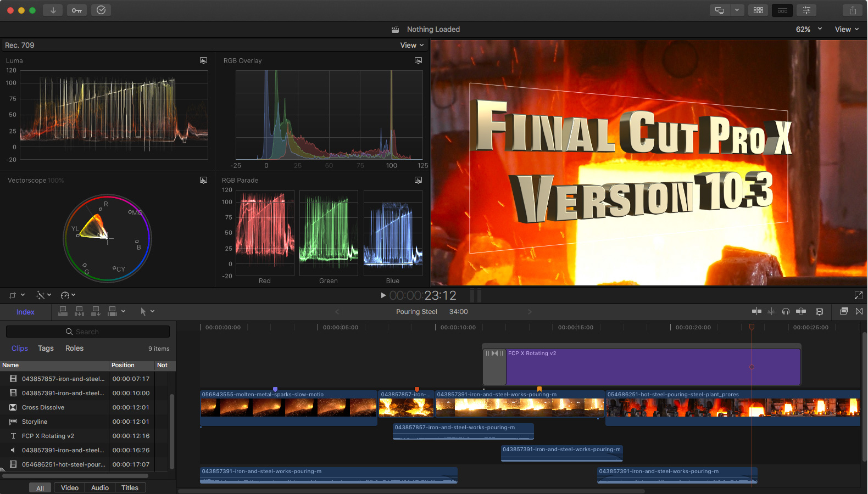Open Vectorscope settings icon

point(203,180)
